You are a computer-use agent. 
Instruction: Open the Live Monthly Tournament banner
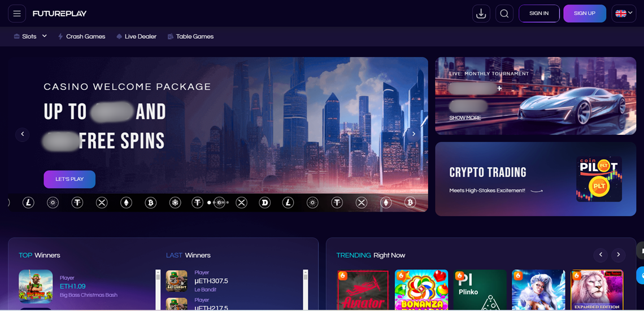pos(536,95)
